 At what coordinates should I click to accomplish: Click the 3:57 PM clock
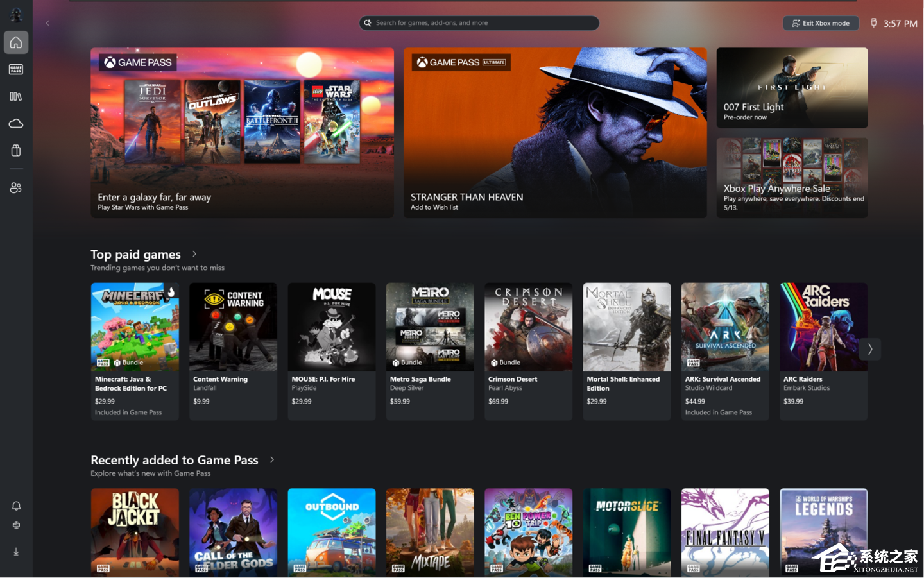coord(900,24)
